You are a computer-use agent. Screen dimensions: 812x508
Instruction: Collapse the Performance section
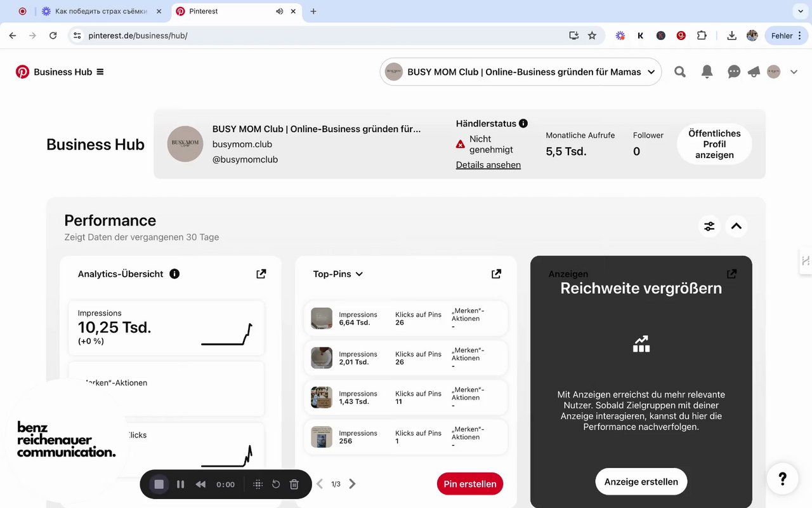click(x=736, y=226)
